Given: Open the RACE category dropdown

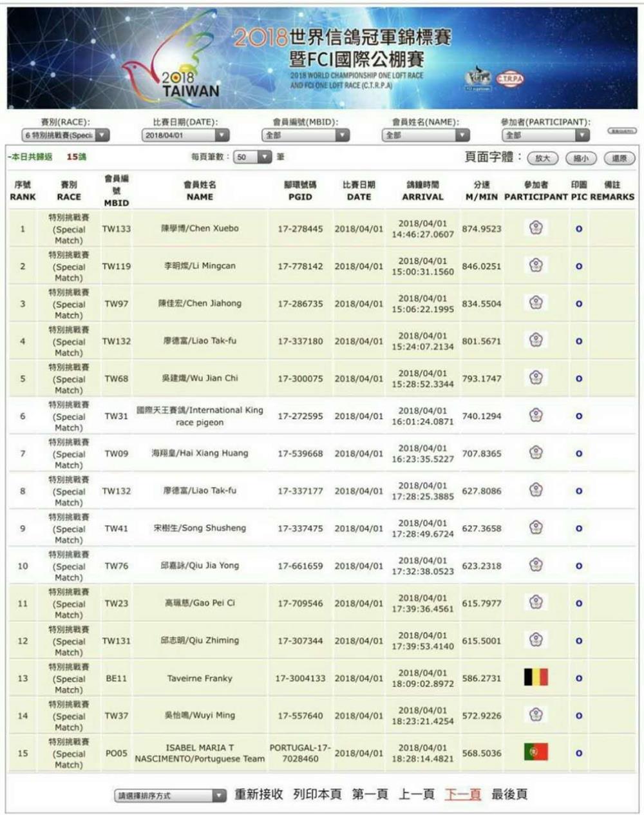Looking at the screenshot, I should tap(66, 135).
